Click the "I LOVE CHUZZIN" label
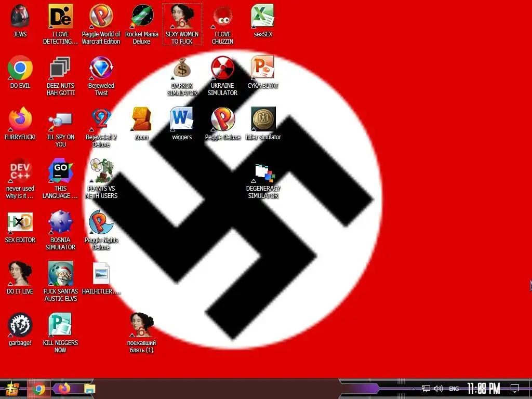The image size is (532, 399). point(222,37)
